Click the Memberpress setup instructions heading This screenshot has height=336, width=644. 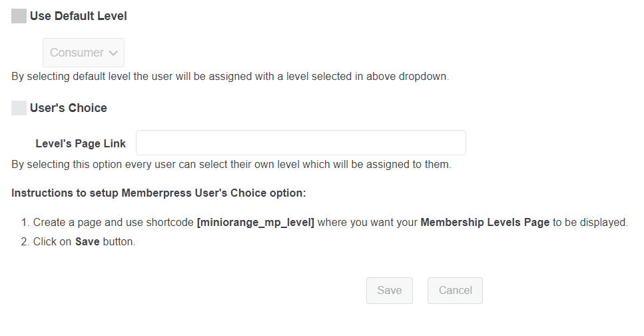point(159,193)
